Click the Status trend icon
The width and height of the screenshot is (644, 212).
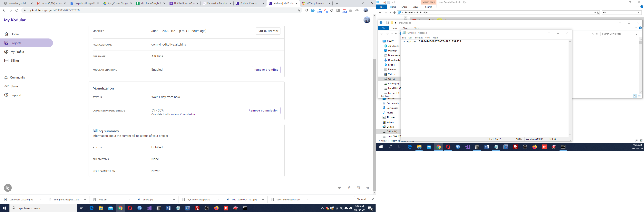click(x=6, y=86)
